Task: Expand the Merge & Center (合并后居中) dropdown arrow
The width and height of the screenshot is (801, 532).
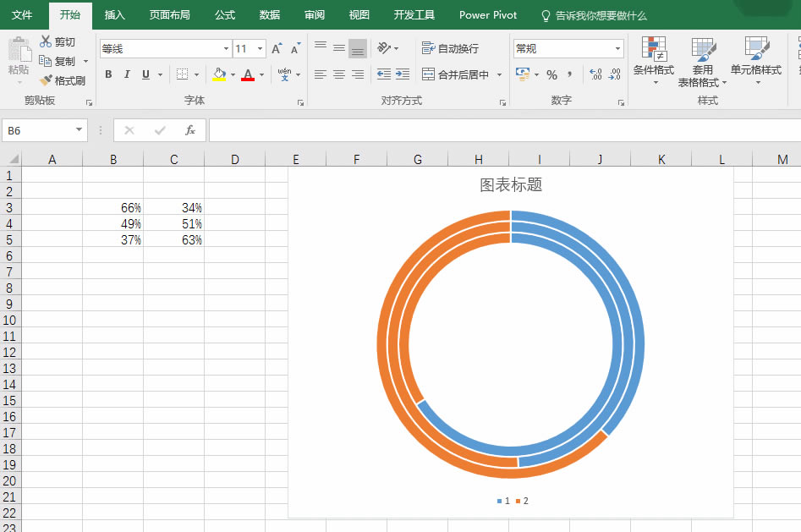Action: [499, 74]
